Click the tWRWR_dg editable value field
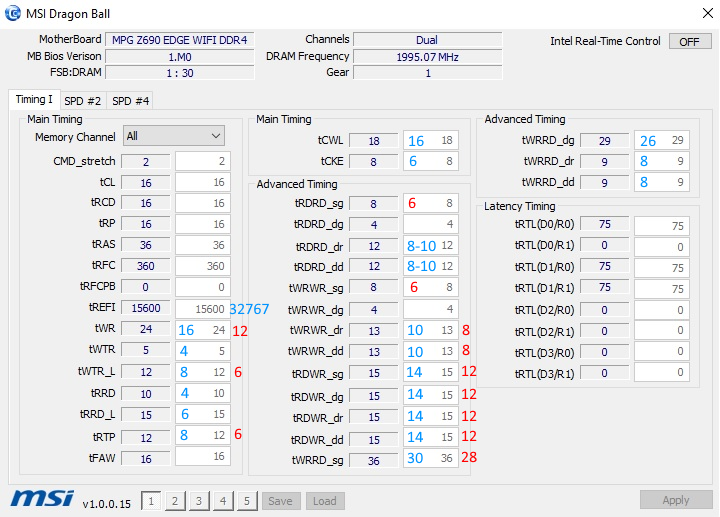The image size is (720, 517). click(431, 309)
